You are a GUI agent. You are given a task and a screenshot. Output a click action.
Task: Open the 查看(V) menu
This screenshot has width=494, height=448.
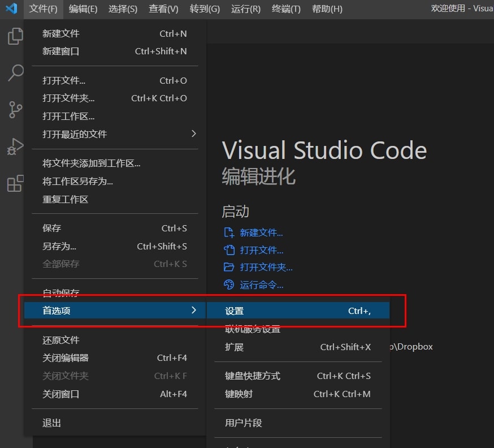click(x=163, y=9)
